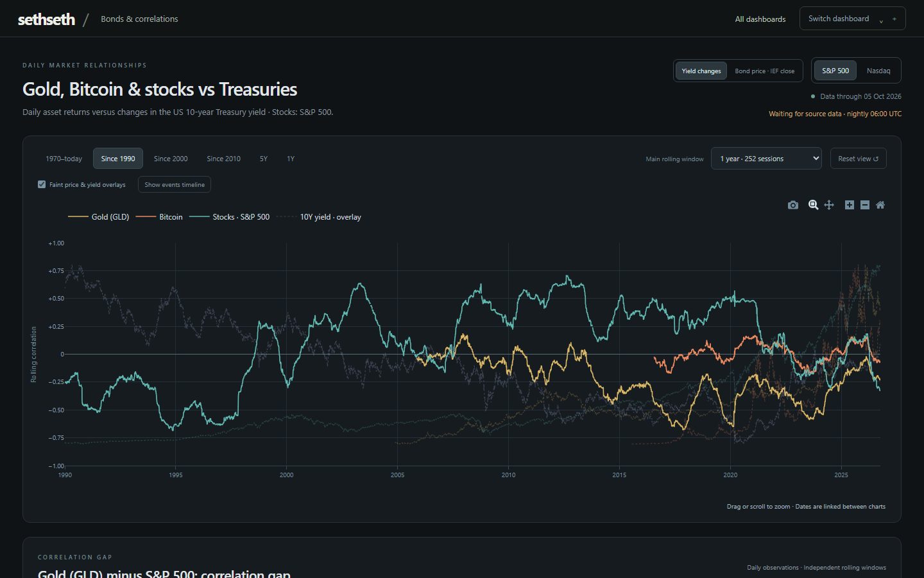Viewport: 924px width, 578px height.
Task: Download plot as image via camera icon
Action: [x=793, y=205]
